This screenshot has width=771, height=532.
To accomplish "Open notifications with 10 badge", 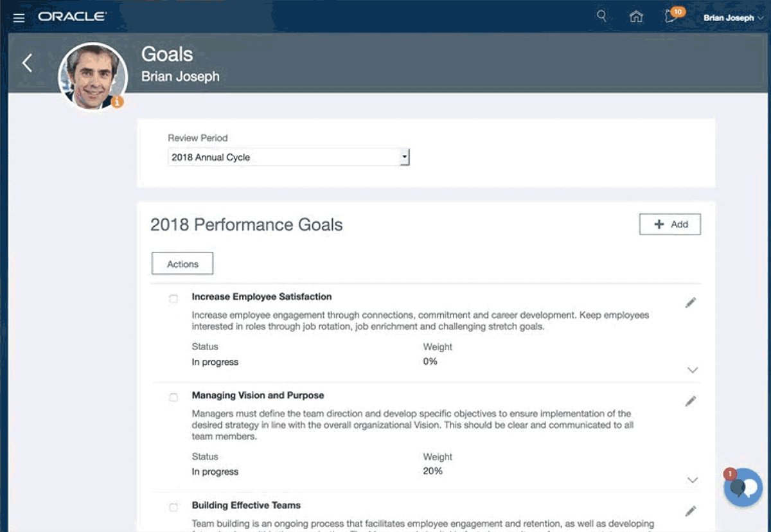I will pyautogui.click(x=673, y=16).
